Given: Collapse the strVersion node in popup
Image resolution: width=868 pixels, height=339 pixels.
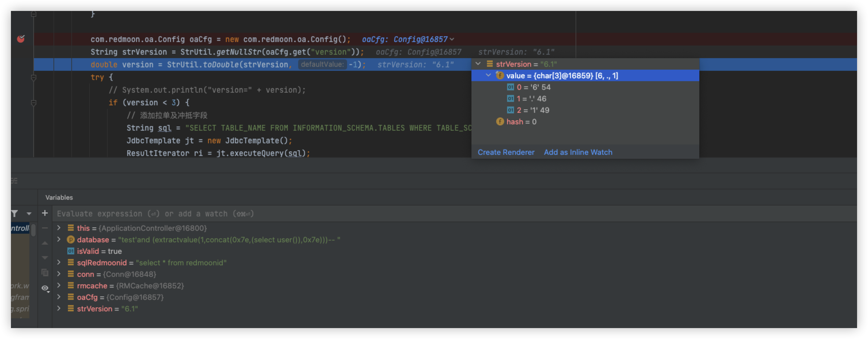Looking at the screenshot, I should (478, 64).
